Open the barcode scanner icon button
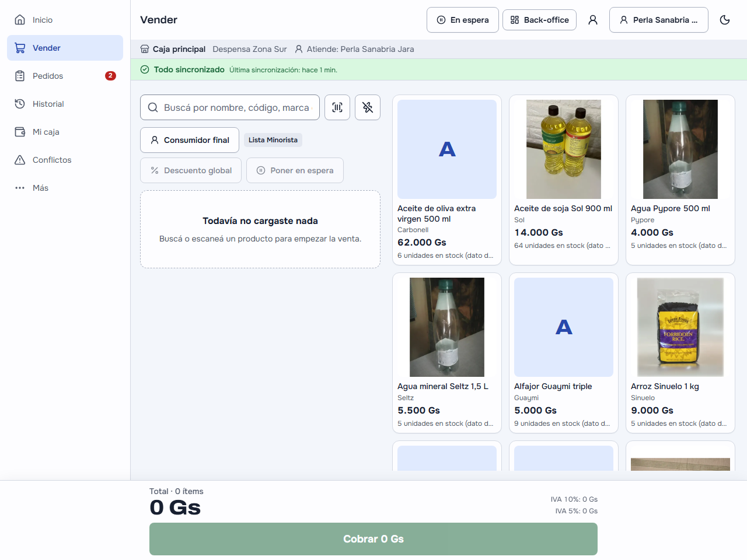The height and width of the screenshot is (560, 747). (x=337, y=107)
